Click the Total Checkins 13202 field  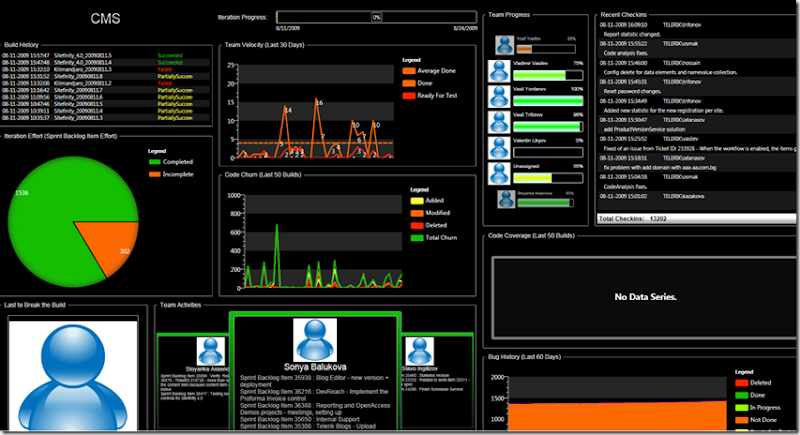[x=696, y=219]
